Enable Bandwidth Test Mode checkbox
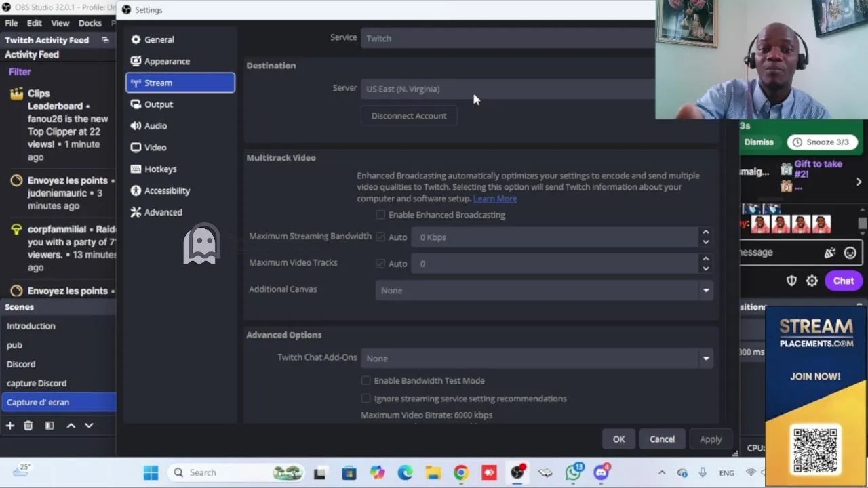This screenshot has width=868, height=488. 366,381
